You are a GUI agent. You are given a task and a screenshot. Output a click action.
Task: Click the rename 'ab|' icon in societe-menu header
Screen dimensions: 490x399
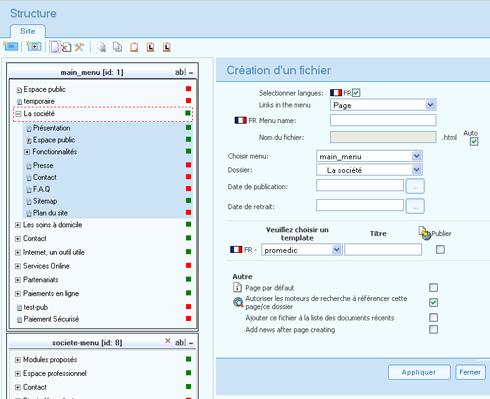pyautogui.click(x=180, y=342)
